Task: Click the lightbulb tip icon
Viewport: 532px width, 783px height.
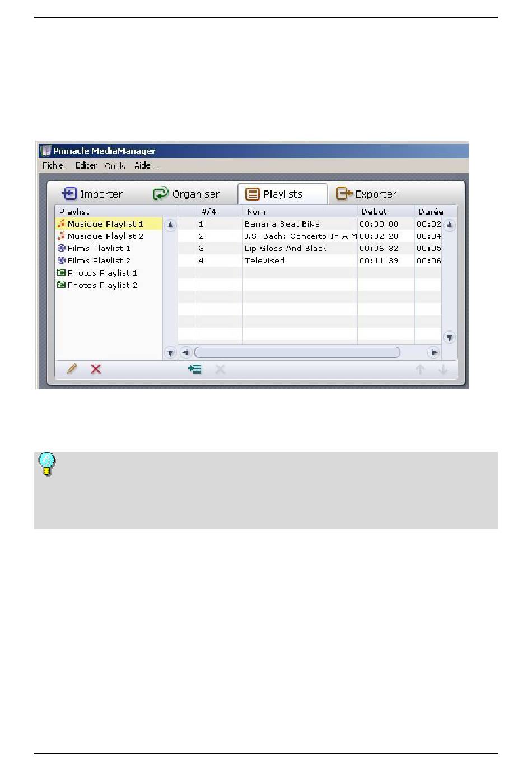Action: [x=47, y=464]
